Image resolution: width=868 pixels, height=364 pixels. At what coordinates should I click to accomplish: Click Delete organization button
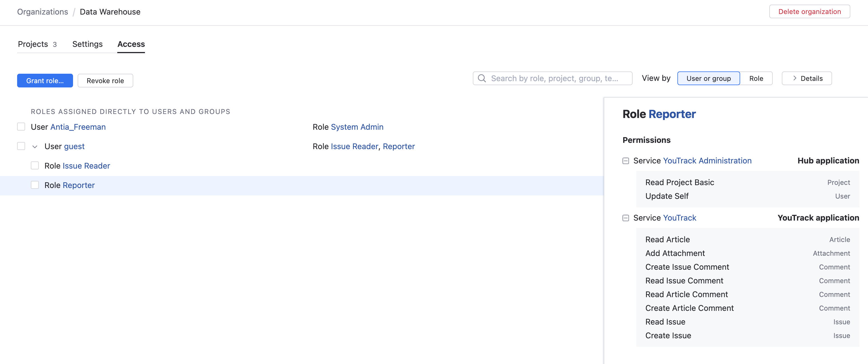tap(810, 11)
